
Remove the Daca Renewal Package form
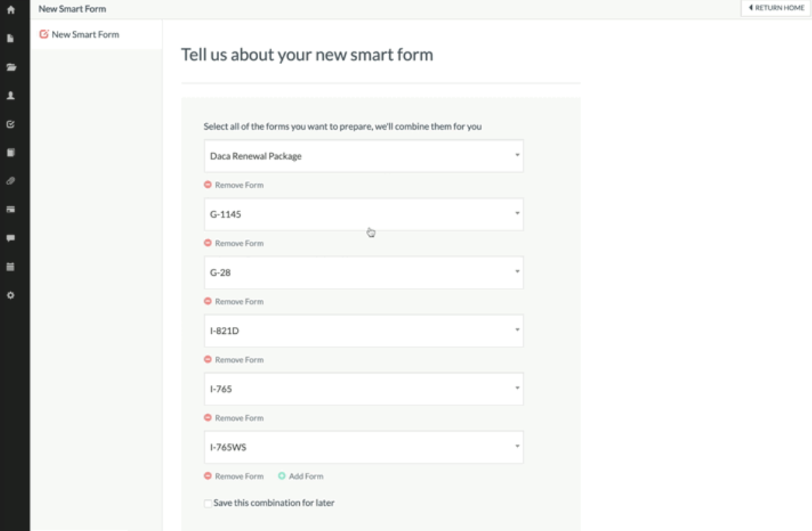click(234, 185)
